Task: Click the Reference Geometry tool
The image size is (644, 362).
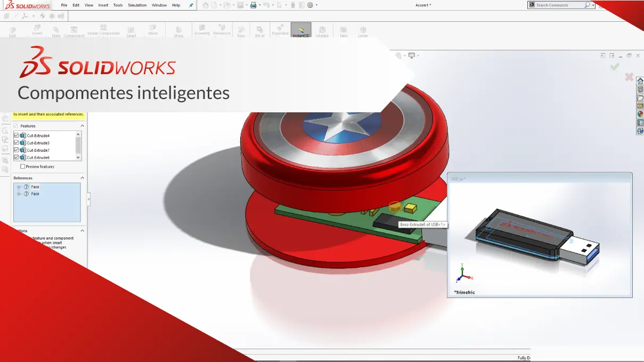Action: (x=222, y=31)
